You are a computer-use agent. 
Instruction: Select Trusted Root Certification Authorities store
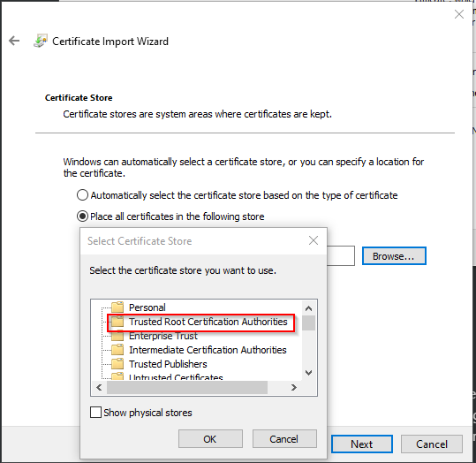[x=208, y=322]
